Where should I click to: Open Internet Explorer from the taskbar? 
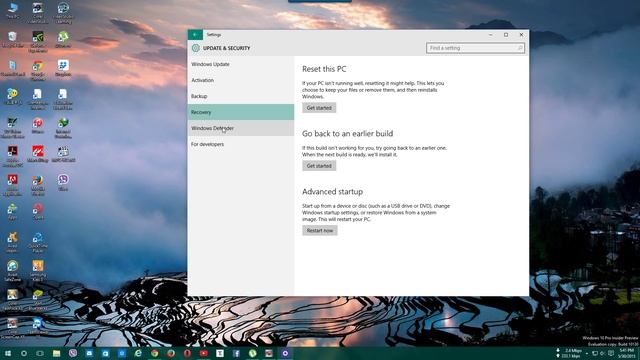coord(138,353)
